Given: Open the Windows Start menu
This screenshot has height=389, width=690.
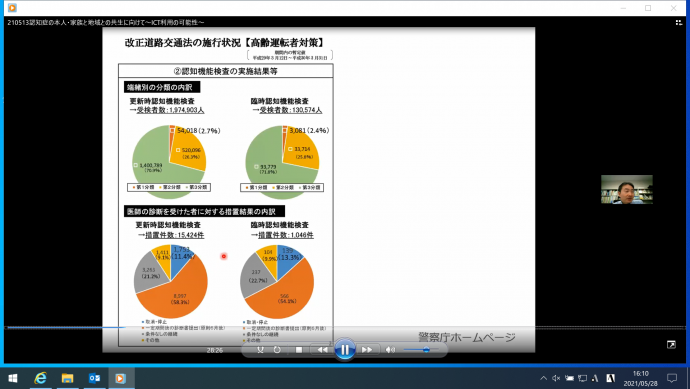Looking at the screenshot, I should click(x=13, y=378).
